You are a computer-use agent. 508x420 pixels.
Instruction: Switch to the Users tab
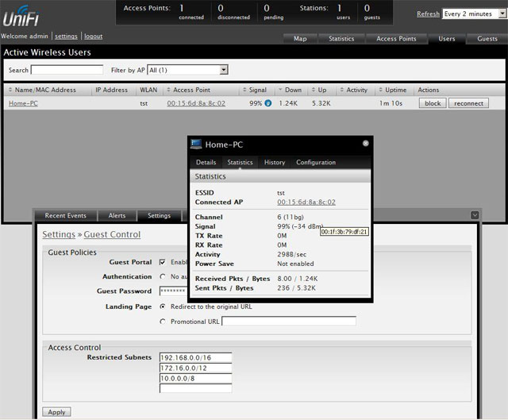(446, 39)
